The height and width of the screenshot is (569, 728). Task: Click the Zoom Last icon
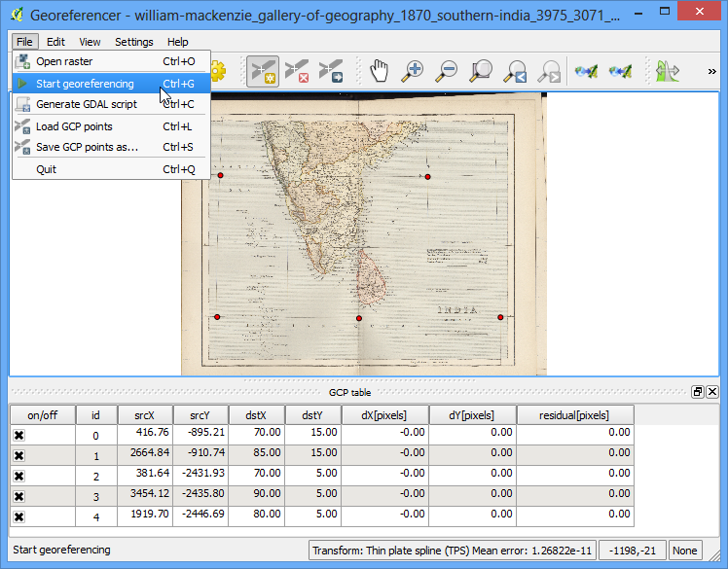click(515, 71)
